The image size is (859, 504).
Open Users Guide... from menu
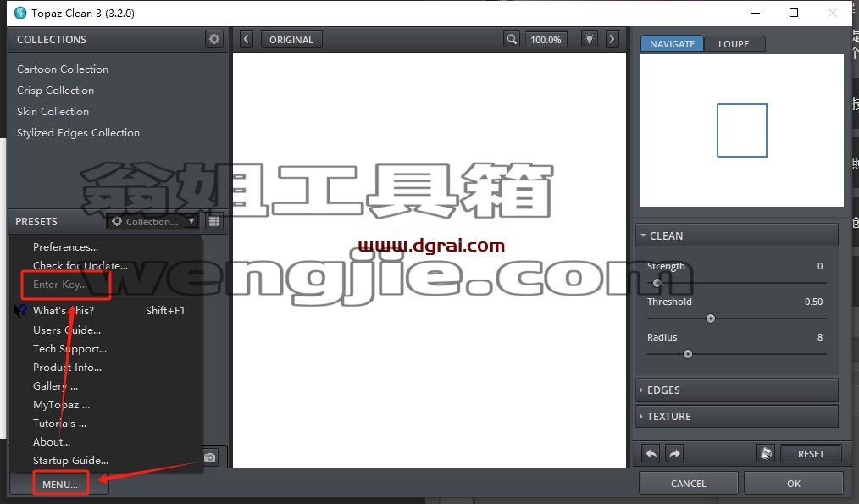pyautogui.click(x=67, y=330)
